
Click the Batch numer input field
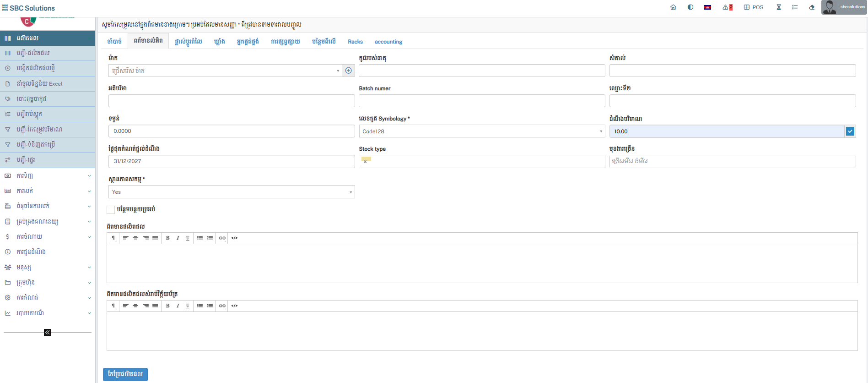pos(481,101)
